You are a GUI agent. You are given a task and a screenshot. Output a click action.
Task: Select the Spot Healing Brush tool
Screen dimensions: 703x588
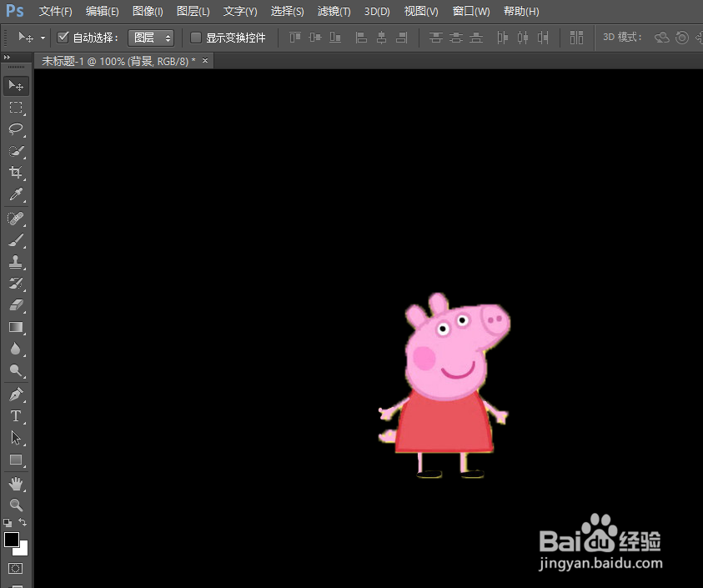coord(16,219)
